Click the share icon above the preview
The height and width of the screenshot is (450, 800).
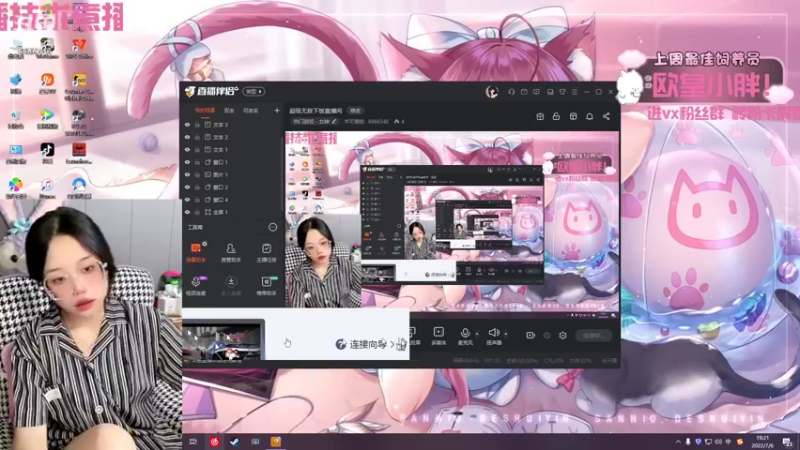click(606, 116)
